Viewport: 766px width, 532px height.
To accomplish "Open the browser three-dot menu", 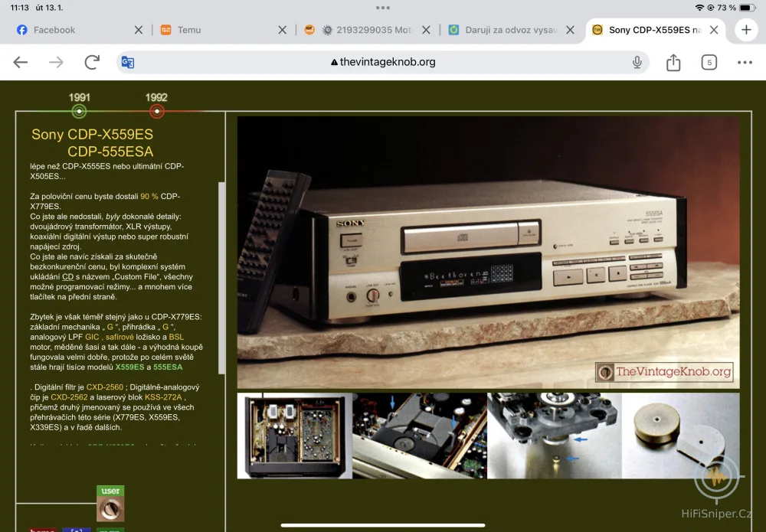I will (745, 63).
